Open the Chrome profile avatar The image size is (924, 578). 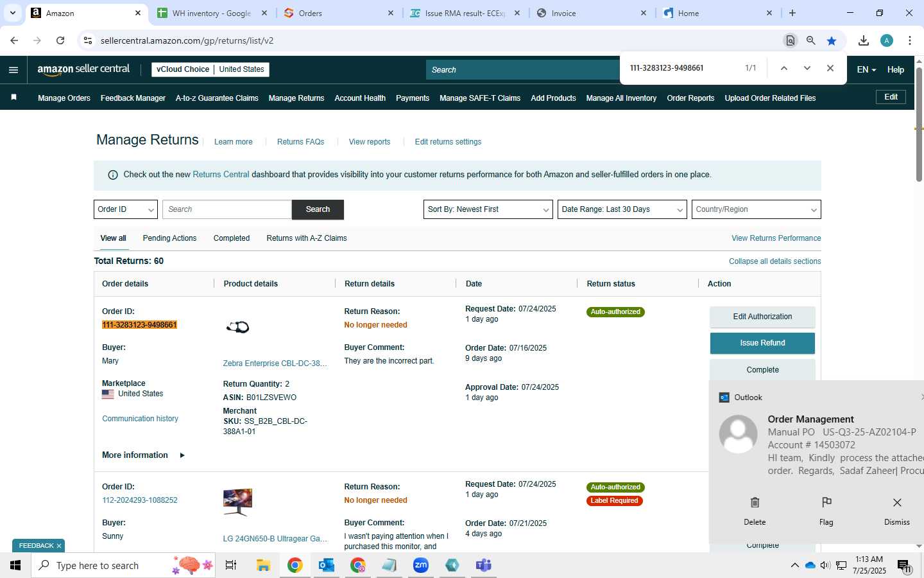pyautogui.click(x=887, y=40)
